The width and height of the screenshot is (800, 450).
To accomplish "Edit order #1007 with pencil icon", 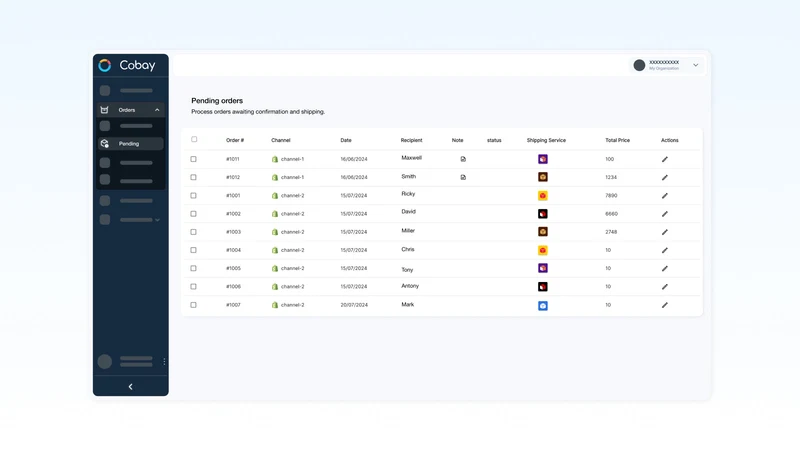I will click(x=665, y=305).
